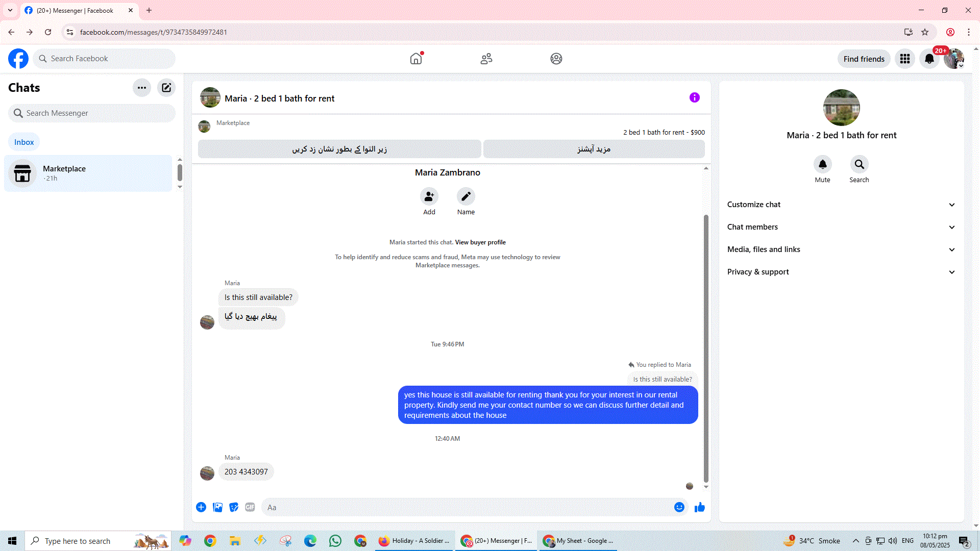This screenshot has height=551, width=980.
Task: Click the mark as pending Urdu button
Action: 339,149
